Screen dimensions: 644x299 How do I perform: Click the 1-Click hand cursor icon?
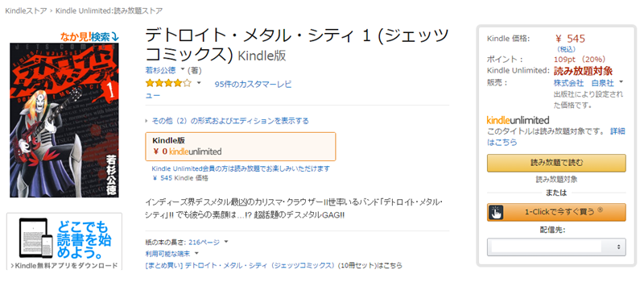click(496, 212)
